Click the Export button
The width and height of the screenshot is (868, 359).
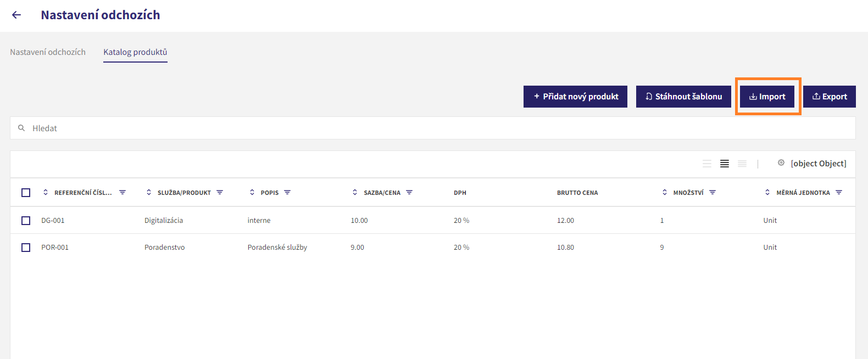coord(830,97)
